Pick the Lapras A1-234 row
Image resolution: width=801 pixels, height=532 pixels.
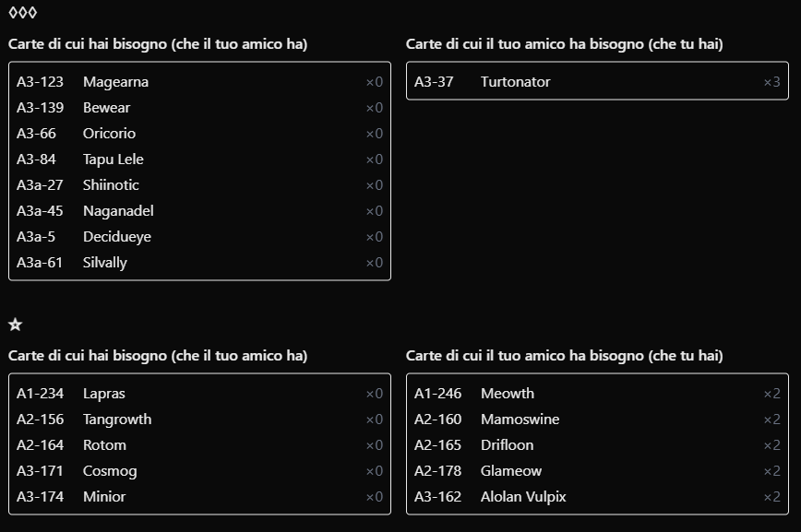click(x=199, y=394)
